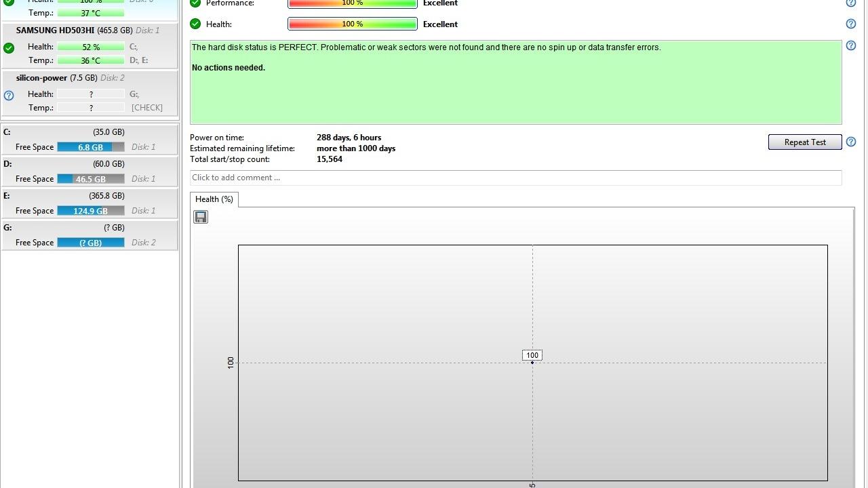Click the question mark icon beside silicon-power disk
The image size is (868, 488).
coord(9,96)
